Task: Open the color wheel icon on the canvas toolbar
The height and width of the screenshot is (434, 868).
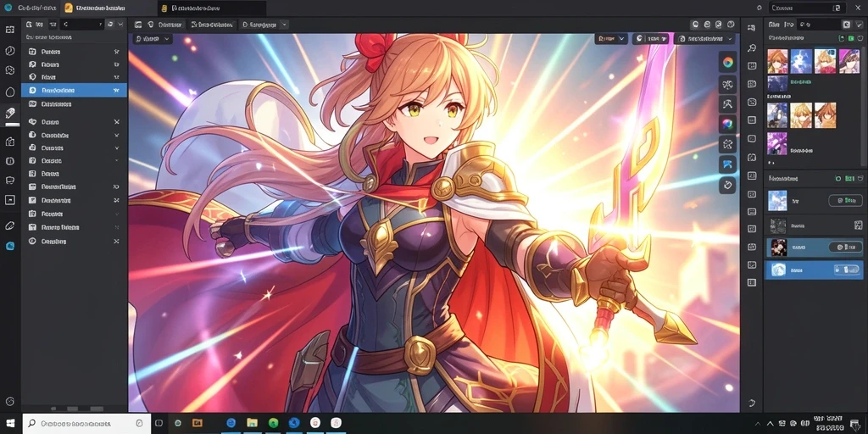Action: [727, 62]
